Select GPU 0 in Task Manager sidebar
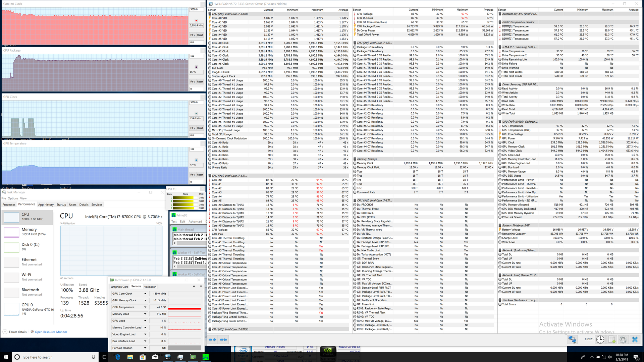This screenshot has width=644, height=362. (28, 309)
